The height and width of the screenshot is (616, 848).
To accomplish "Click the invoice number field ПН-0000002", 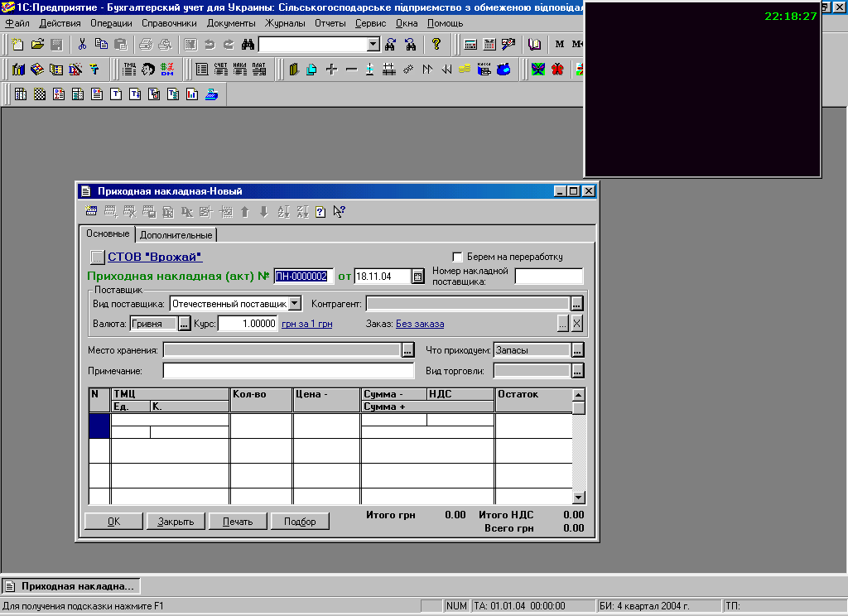I will (303, 277).
